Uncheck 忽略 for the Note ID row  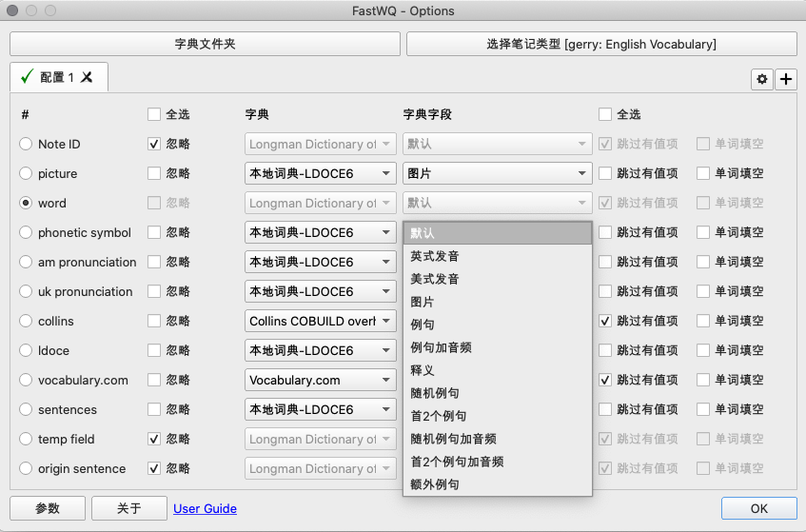pyautogui.click(x=154, y=144)
